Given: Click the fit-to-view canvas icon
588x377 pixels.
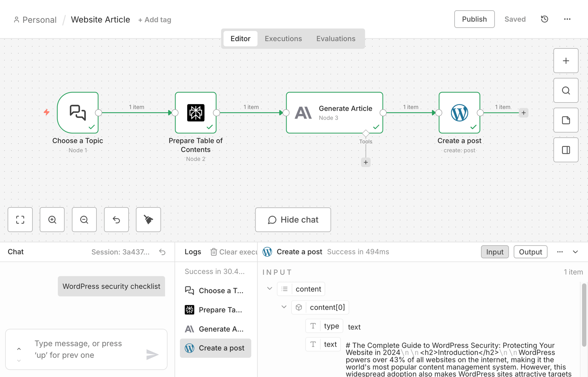Looking at the screenshot, I should (20, 220).
